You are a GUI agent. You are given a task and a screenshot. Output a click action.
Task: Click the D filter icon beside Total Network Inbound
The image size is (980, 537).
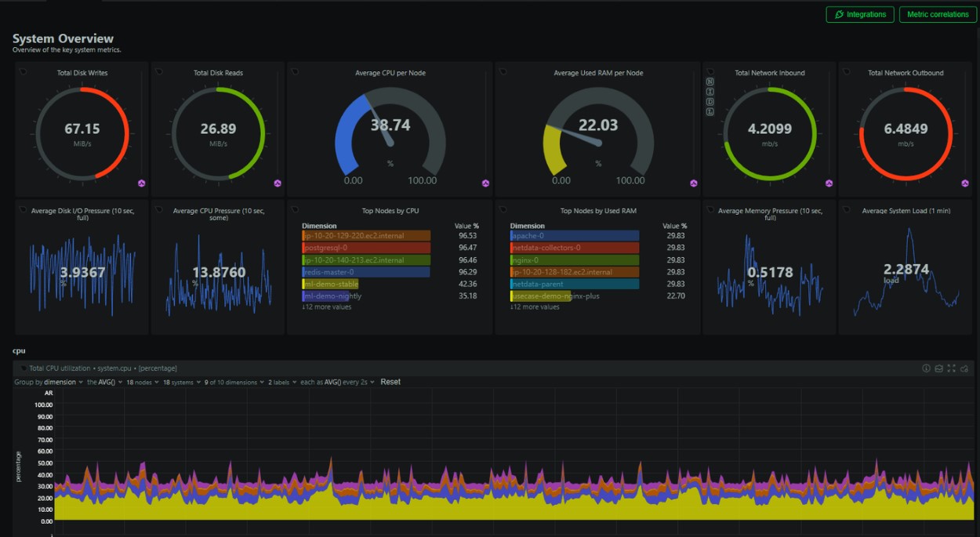(x=710, y=102)
